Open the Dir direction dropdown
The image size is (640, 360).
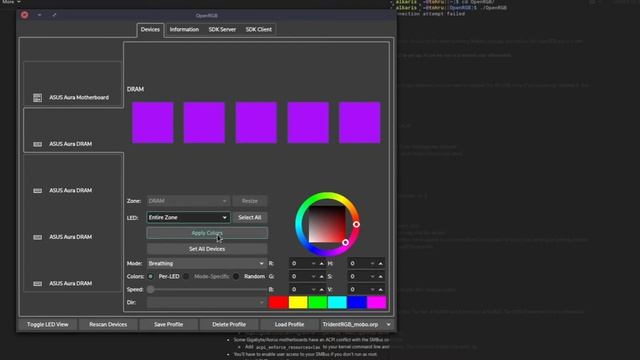coord(206,302)
